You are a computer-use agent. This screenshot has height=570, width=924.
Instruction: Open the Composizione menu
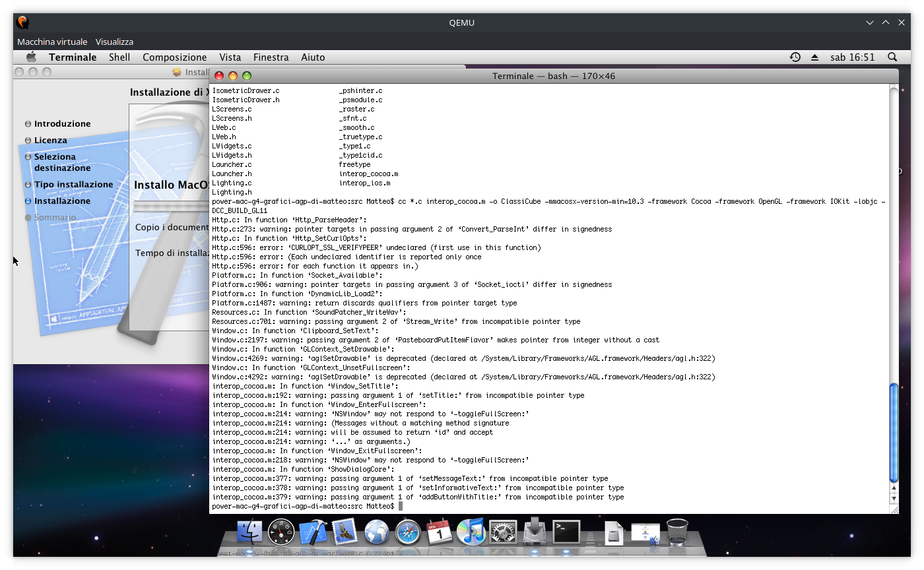(174, 57)
